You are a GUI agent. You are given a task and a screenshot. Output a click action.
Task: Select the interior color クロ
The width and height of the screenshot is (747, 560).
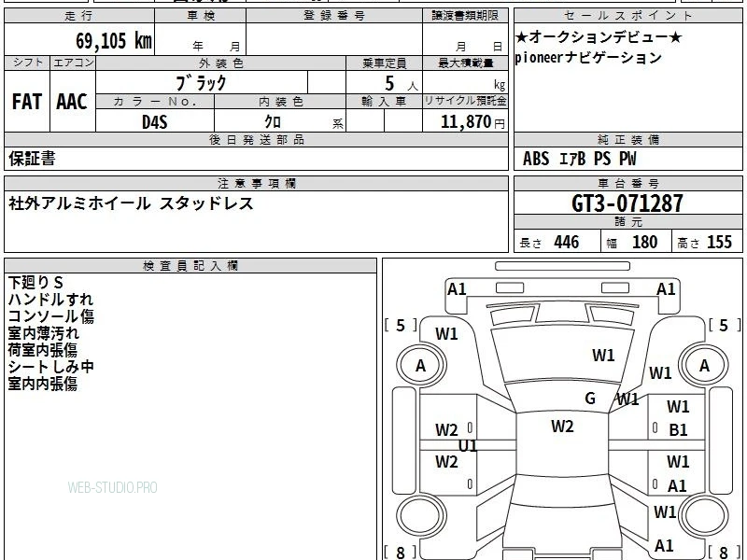tap(273, 121)
